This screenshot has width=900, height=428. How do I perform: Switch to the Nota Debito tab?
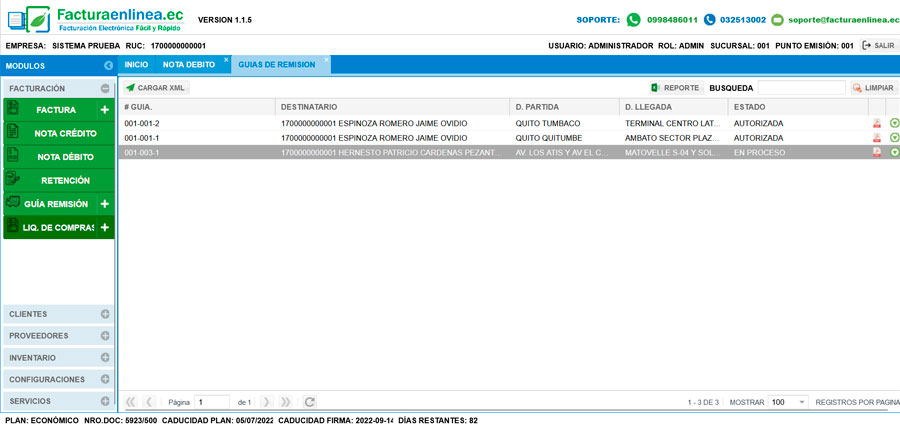tap(189, 65)
